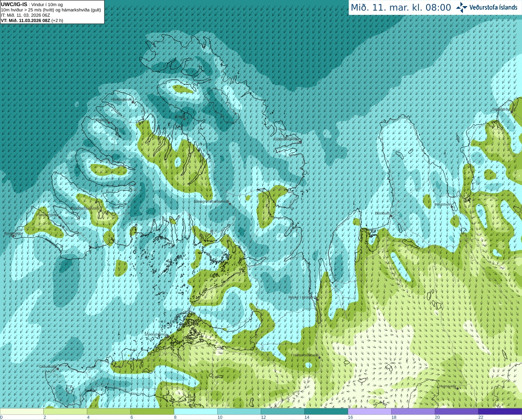Image resolution: width=522 pixels, height=420 pixels.
Task: Click the Blönduós station label
Action: [383, 213]
